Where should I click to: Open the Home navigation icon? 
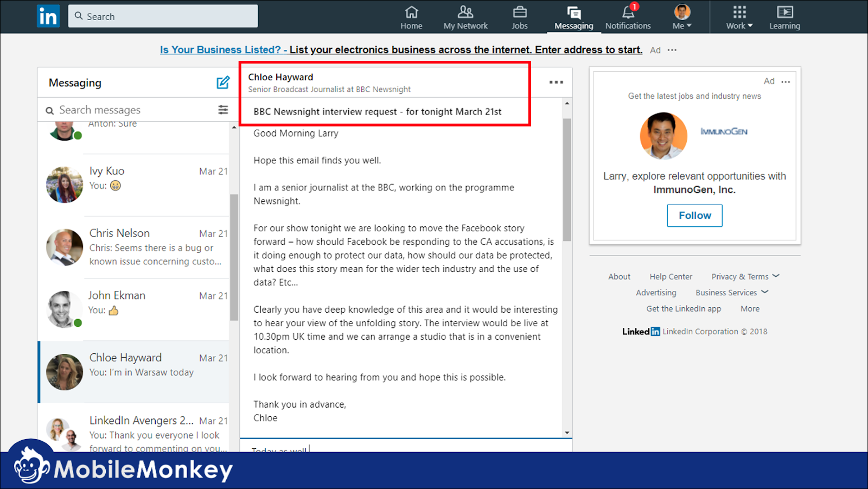click(x=411, y=17)
